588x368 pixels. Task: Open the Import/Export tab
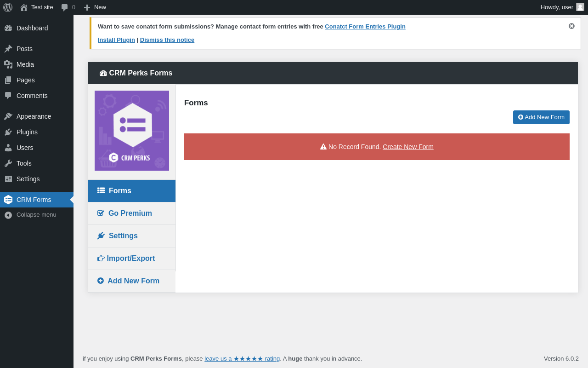coord(132,259)
